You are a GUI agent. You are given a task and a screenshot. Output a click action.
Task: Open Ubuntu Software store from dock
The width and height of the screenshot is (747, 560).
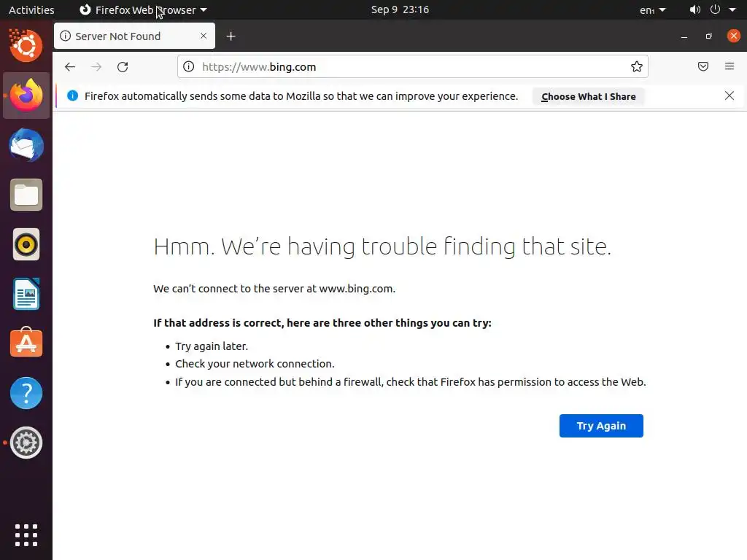[x=26, y=343]
